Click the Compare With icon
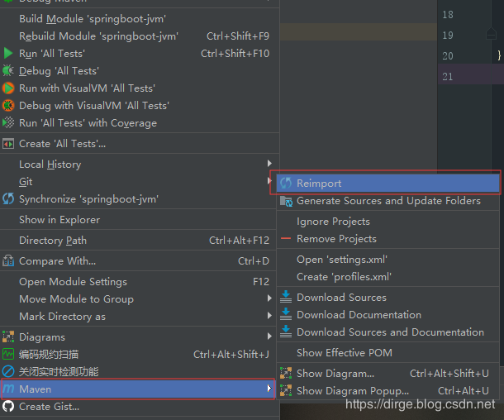Image resolution: width=504 pixels, height=420 pixels. pos(8,260)
